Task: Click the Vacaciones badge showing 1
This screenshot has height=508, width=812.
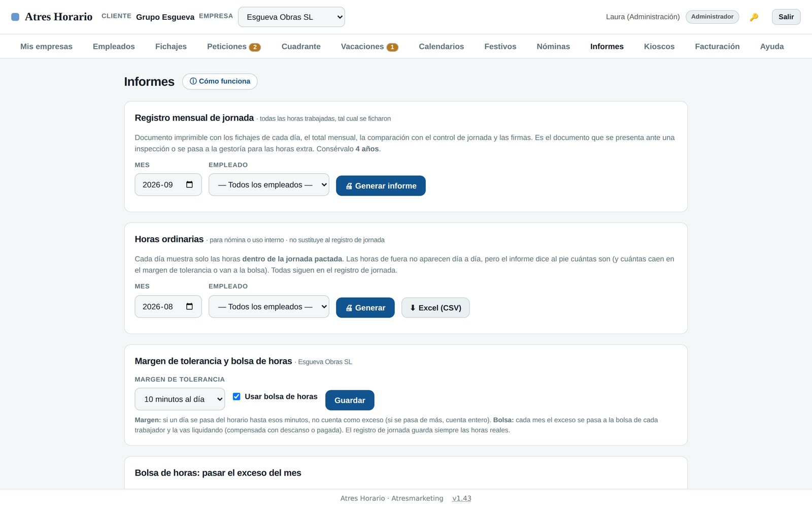Action: pyautogui.click(x=392, y=47)
